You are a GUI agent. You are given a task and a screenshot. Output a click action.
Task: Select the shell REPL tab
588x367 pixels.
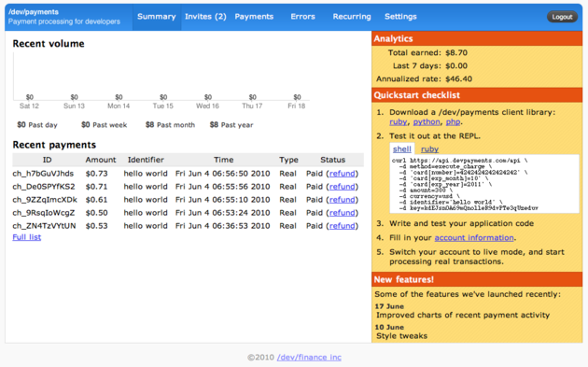tap(402, 149)
